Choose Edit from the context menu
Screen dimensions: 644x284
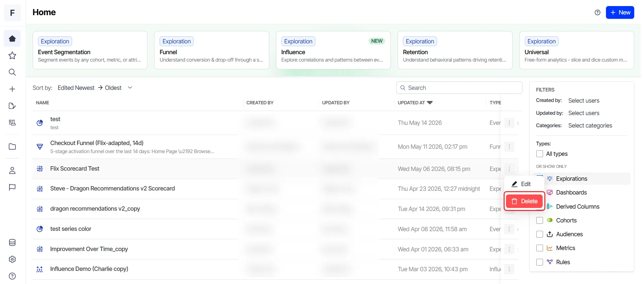click(x=524, y=184)
